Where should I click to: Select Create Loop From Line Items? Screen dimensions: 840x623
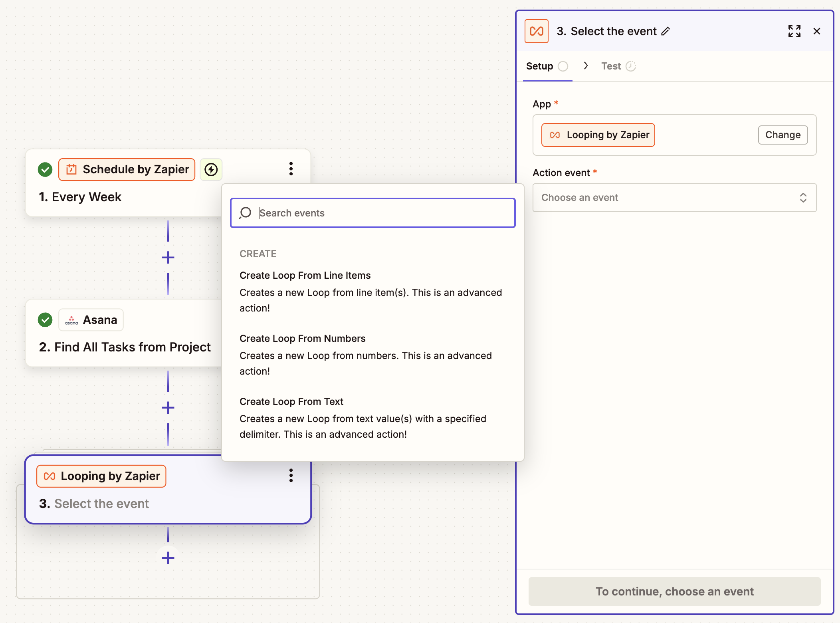[372, 291]
